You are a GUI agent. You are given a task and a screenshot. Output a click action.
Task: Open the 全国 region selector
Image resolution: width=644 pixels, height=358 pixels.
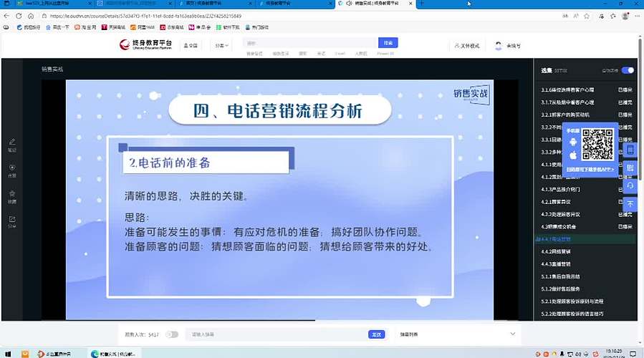click(191, 46)
